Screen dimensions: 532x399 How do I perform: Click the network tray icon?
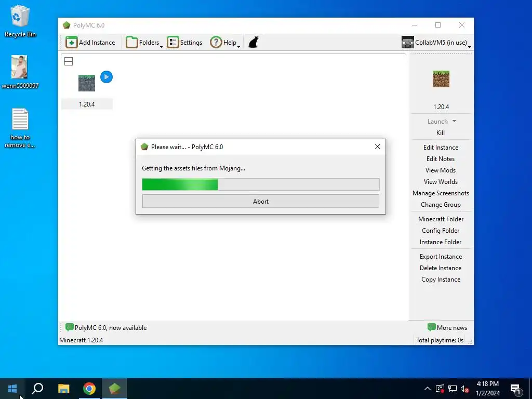pyautogui.click(x=453, y=389)
